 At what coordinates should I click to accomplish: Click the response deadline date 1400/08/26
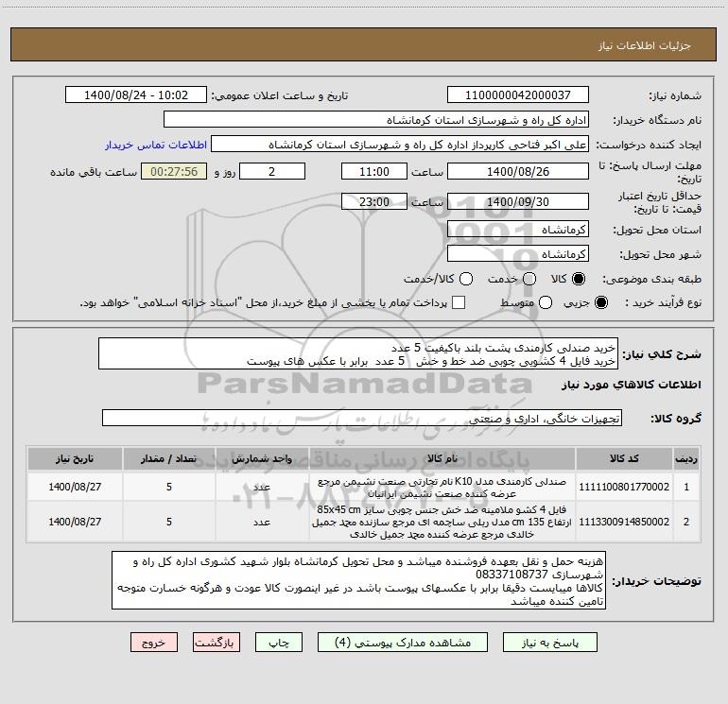[518, 171]
